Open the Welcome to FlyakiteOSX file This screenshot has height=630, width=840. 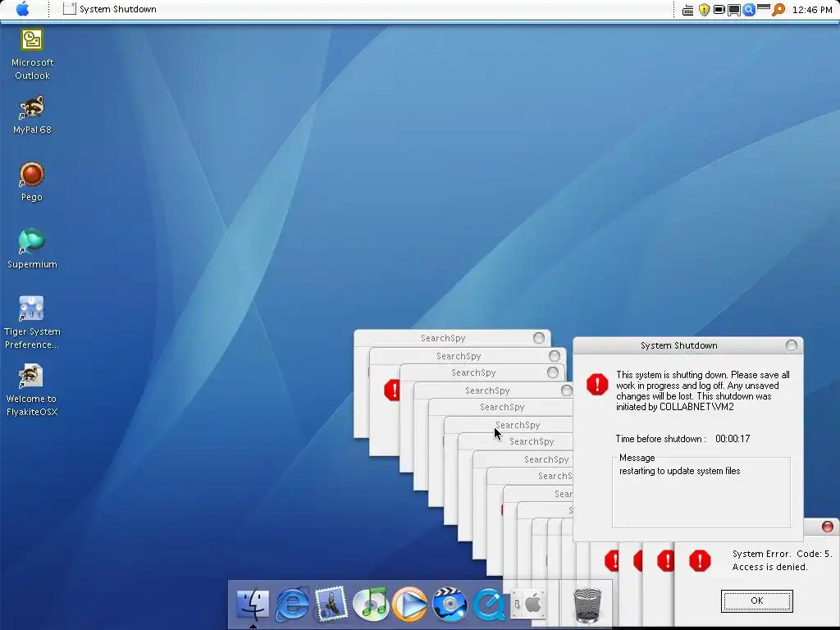[x=32, y=390]
